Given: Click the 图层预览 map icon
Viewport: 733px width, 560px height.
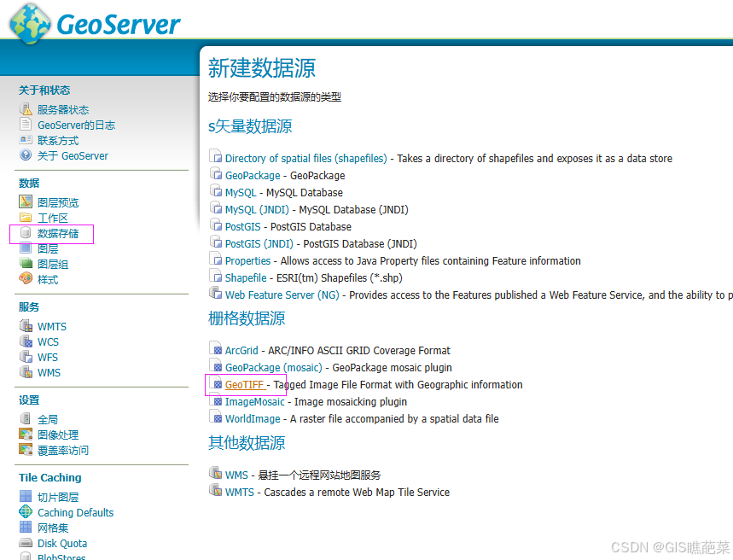Looking at the screenshot, I should click(26, 201).
